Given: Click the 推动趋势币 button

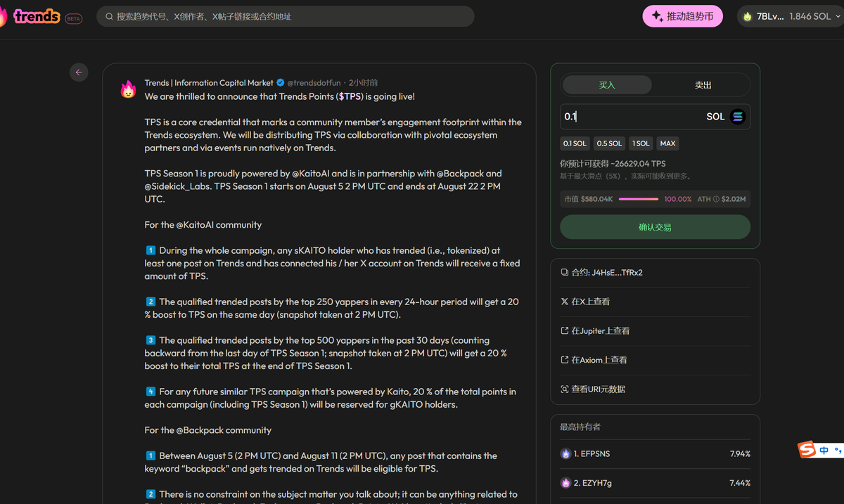Looking at the screenshot, I should [x=682, y=16].
